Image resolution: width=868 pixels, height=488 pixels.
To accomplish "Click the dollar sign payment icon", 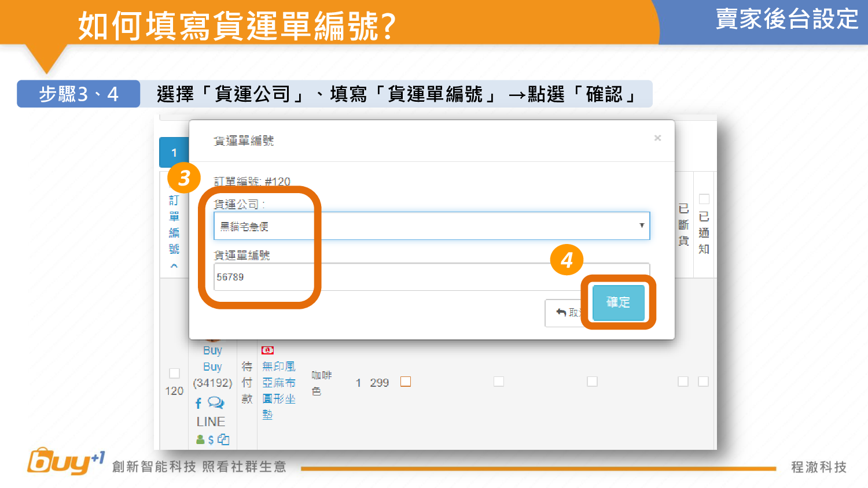I will pos(211,440).
